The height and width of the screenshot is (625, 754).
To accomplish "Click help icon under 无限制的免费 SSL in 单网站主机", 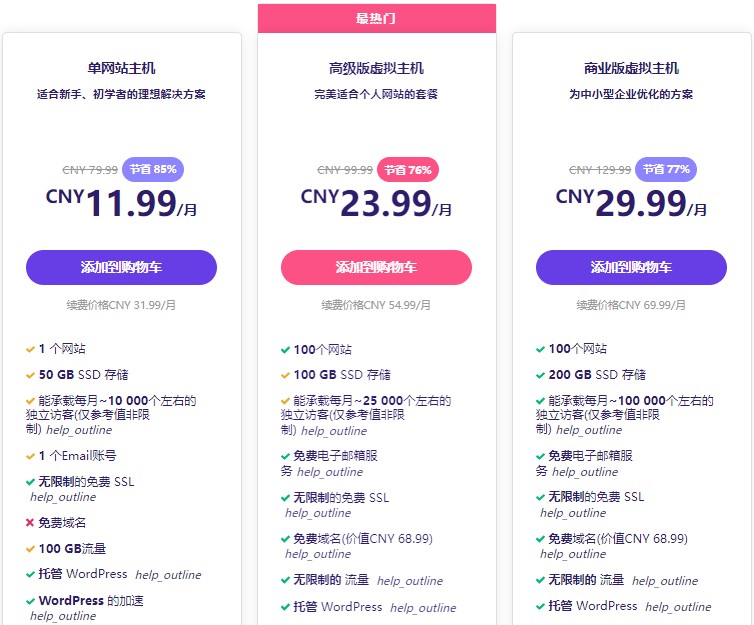I will click(x=63, y=497).
